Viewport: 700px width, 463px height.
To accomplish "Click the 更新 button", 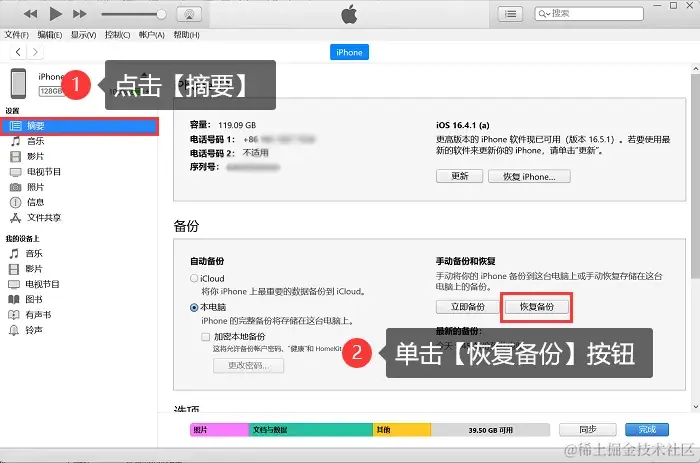I will (x=459, y=176).
